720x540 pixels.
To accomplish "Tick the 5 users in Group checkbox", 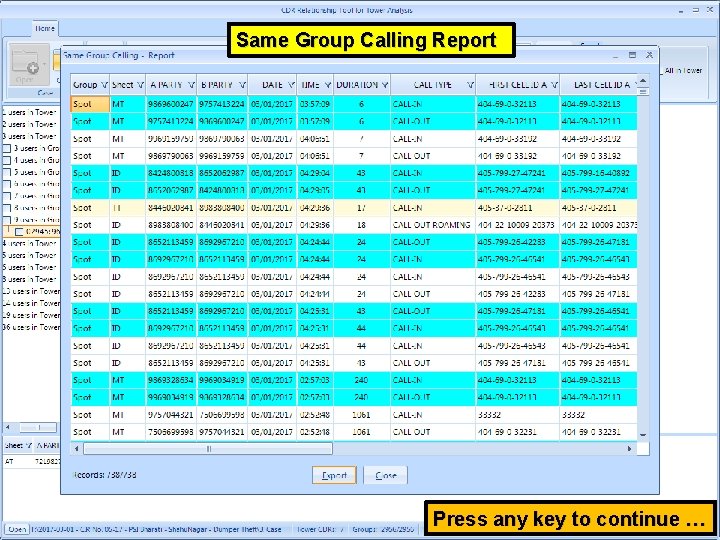I will click(x=7, y=173).
